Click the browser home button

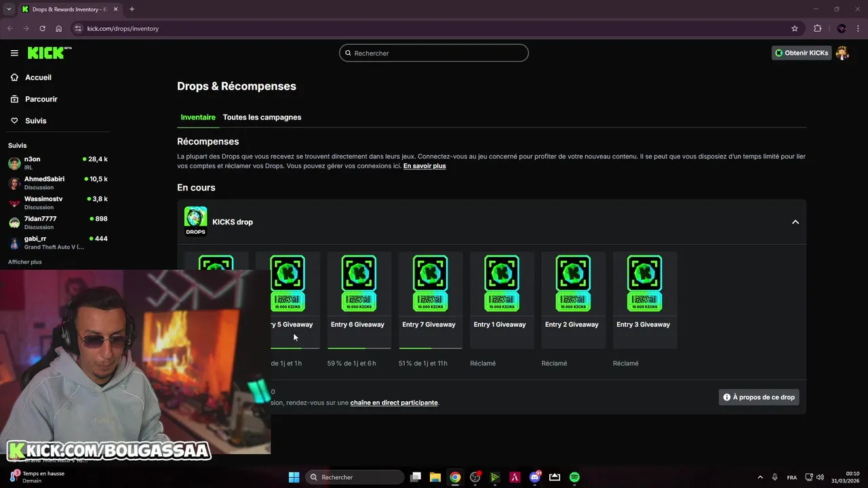click(x=59, y=28)
